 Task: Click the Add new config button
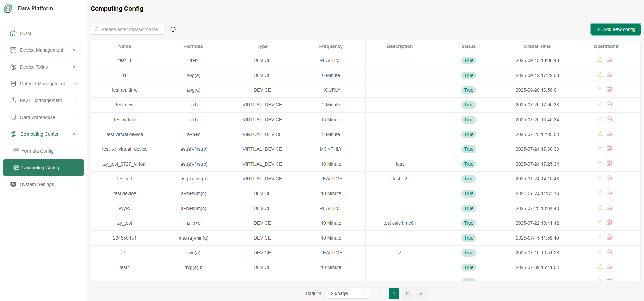coord(615,29)
